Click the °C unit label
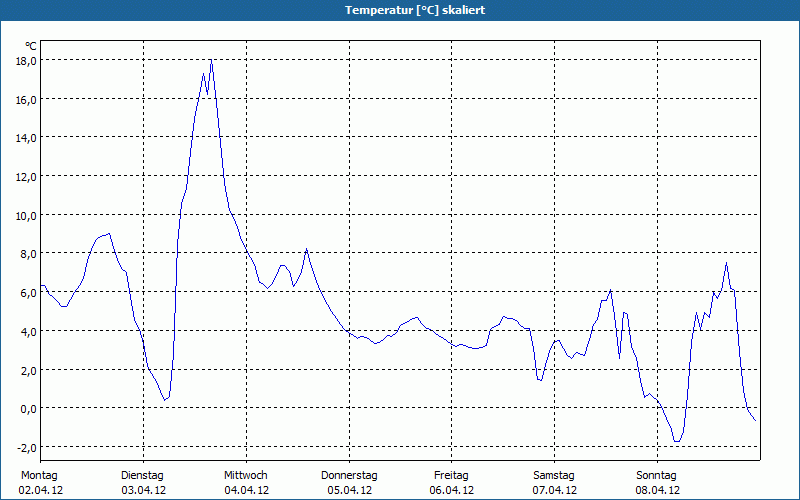Viewport: 800px width, 500px height. point(31,46)
